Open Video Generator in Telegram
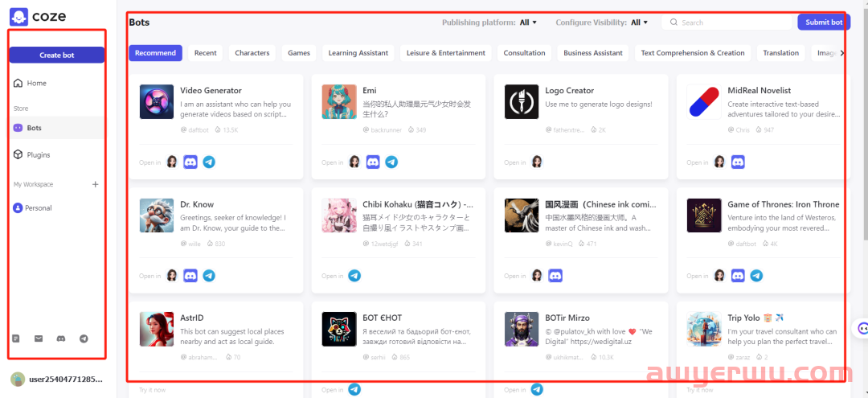868x398 pixels. (209, 162)
